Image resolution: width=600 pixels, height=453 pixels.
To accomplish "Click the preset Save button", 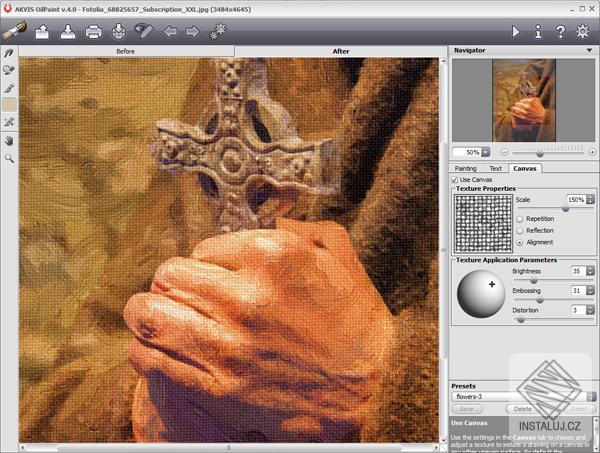I will click(467, 409).
